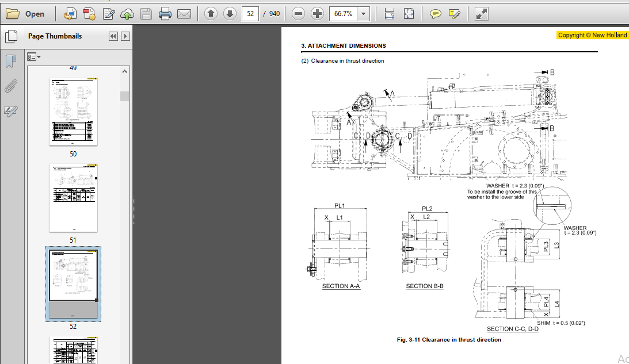The height and width of the screenshot is (364, 629).
Task: Click the pane divider grip handle
Action: tap(134, 210)
